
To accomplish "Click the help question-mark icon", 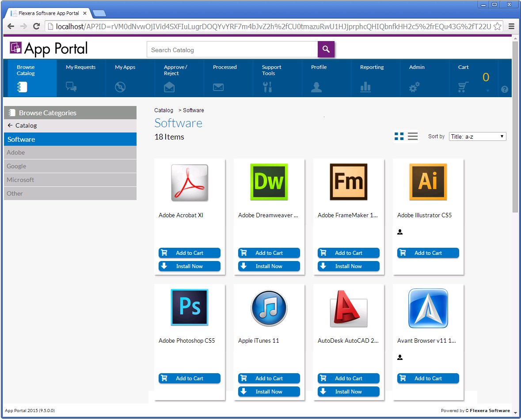I will tap(504, 89).
